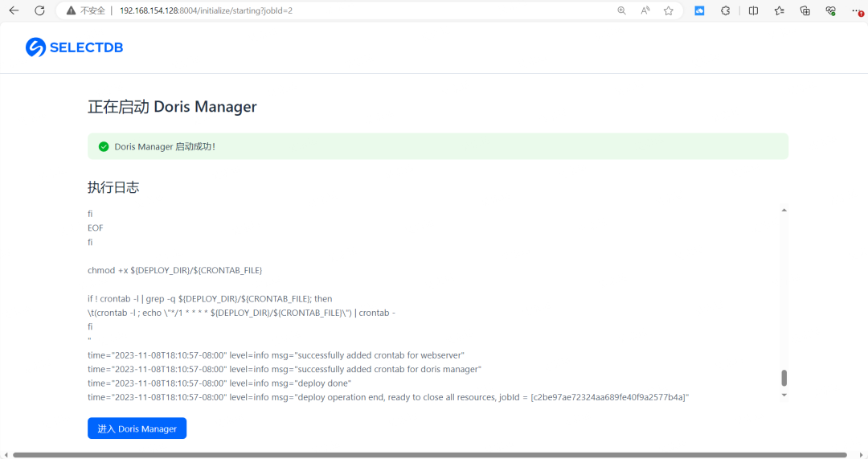Open browser essentials heart icon
The width and height of the screenshot is (868, 459).
[x=830, y=10]
